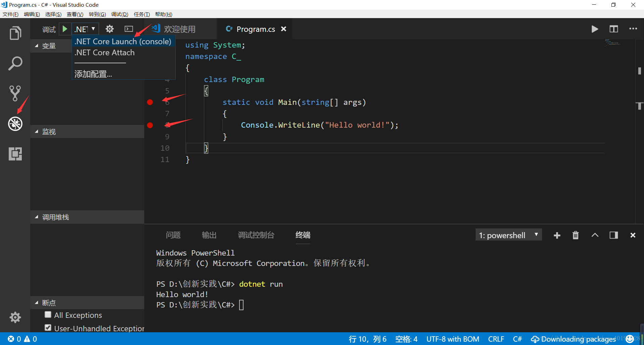
Task: Select .NET Core Launch (console) configuration
Action: click(x=123, y=42)
